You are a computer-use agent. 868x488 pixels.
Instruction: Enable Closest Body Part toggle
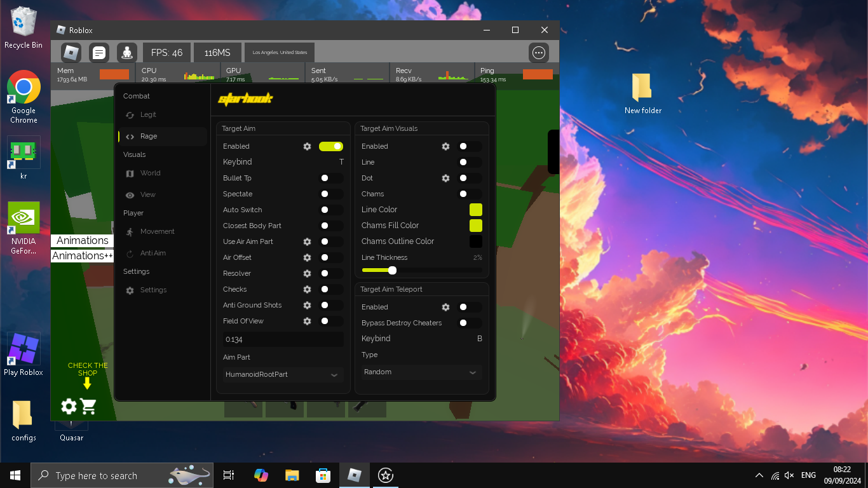pyautogui.click(x=331, y=226)
